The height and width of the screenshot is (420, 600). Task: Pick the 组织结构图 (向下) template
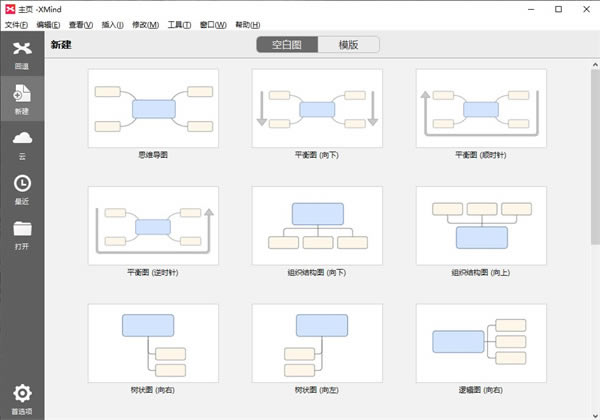[317, 225]
